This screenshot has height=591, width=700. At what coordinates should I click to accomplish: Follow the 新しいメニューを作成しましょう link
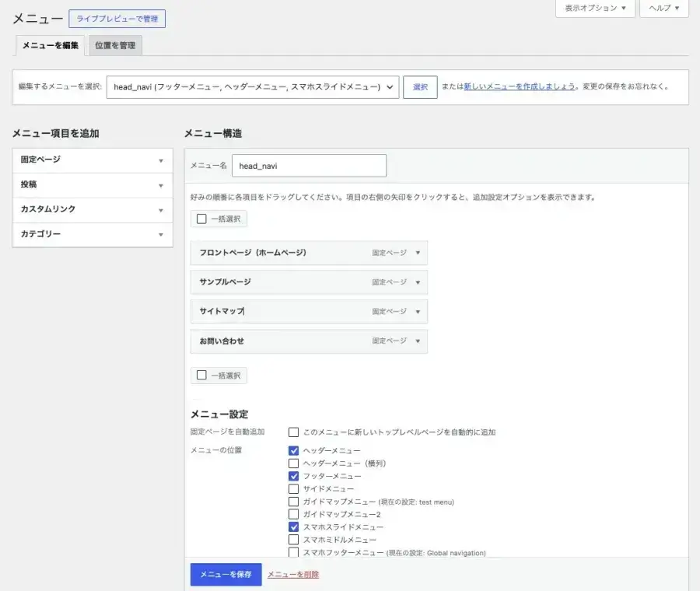pyautogui.click(x=520, y=86)
